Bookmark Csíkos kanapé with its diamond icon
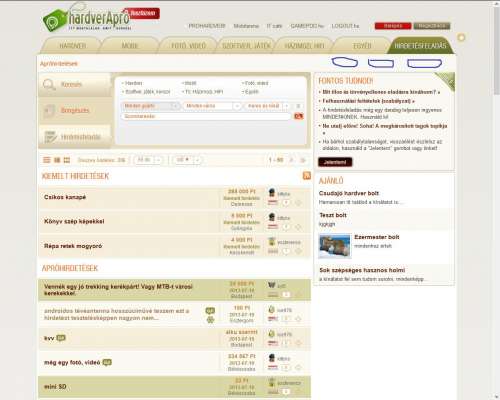Image resolution: width=500 pixels, height=400 pixels. point(298,202)
